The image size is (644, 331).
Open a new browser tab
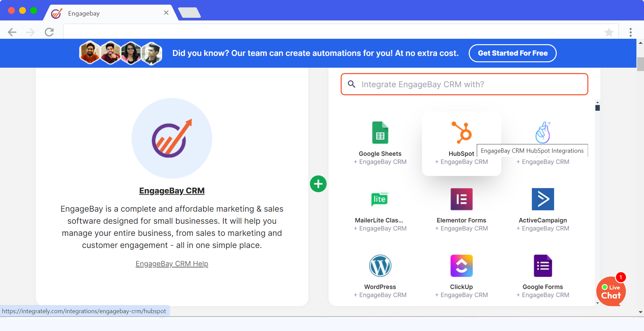point(189,13)
